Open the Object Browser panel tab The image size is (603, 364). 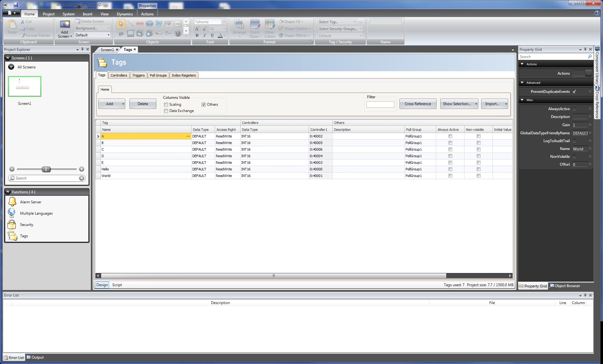coord(565,286)
